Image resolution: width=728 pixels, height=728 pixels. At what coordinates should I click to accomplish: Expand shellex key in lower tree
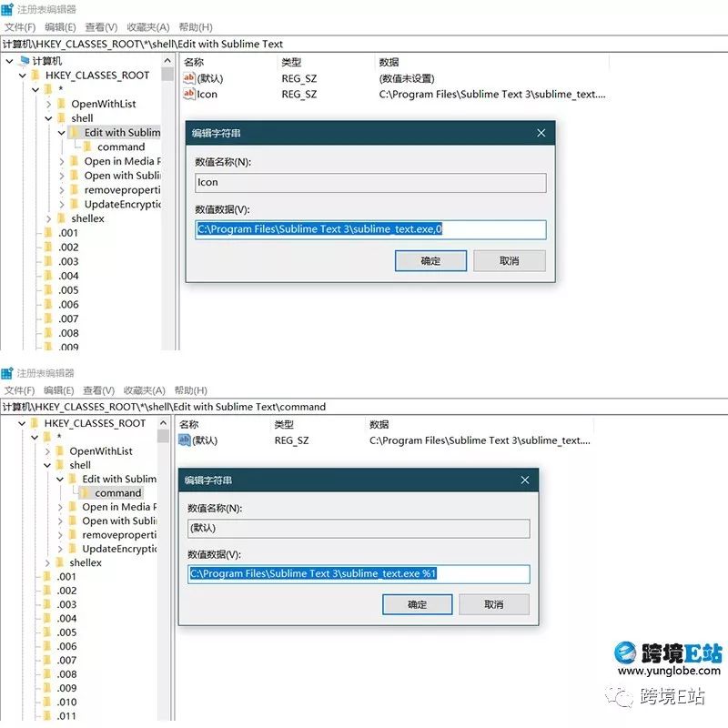point(47,562)
